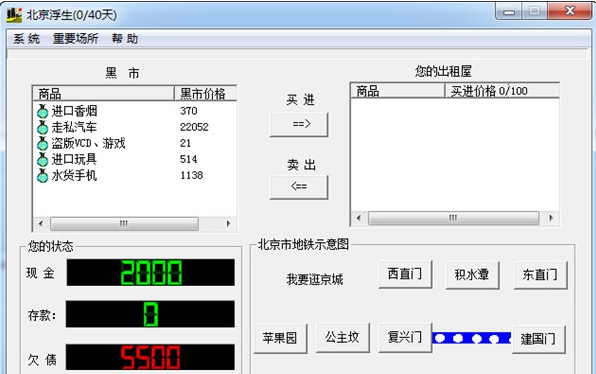Click the 北京浮生 app icon in title bar
The image size is (596, 374).
(14, 15)
